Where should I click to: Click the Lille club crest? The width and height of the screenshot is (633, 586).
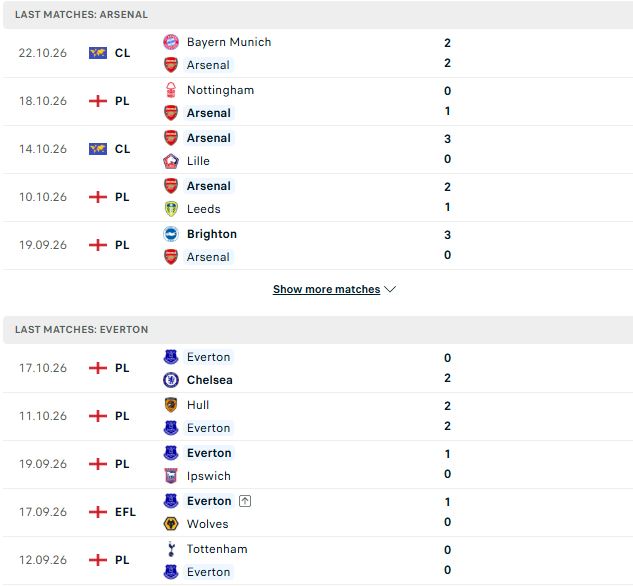tap(171, 161)
